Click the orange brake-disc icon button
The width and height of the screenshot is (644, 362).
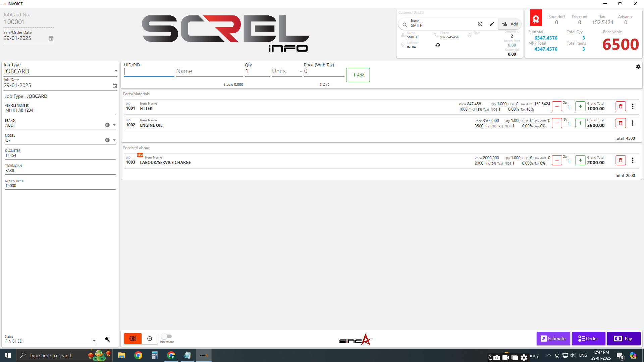click(133, 339)
